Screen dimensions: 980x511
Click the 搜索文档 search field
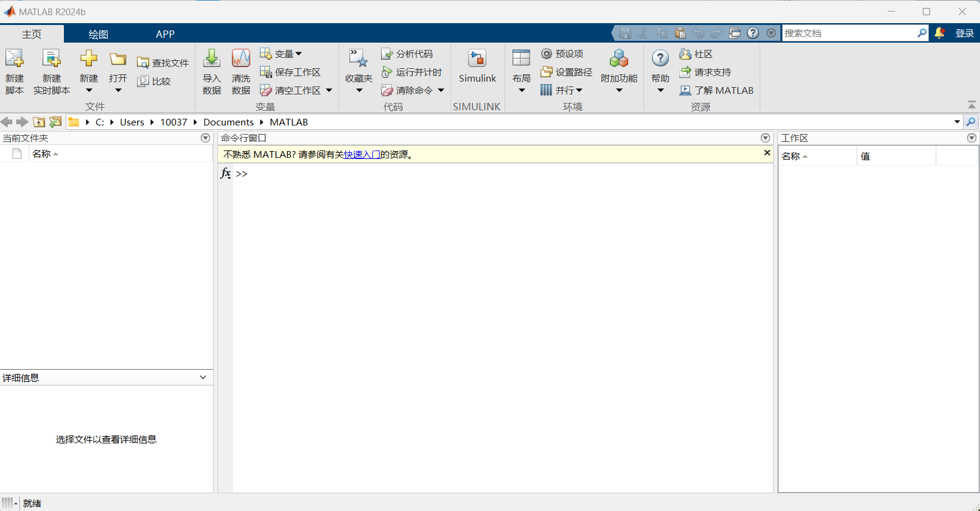click(849, 33)
